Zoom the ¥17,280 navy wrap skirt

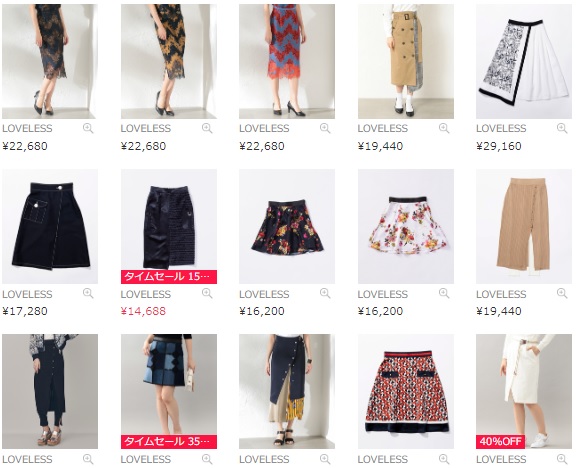click(88, 293)
